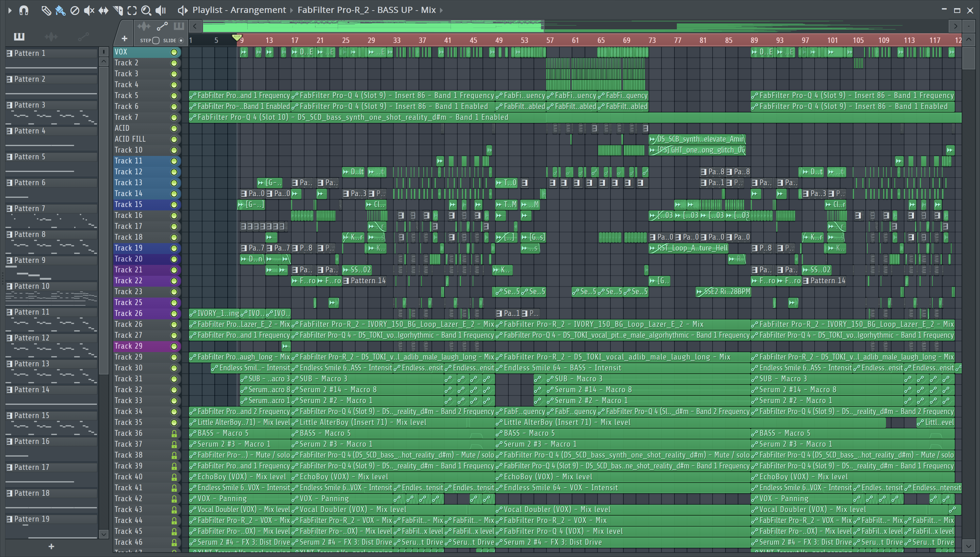Select Pattern 10 in the picker
This screenshot has height=557, width=980.
pyautogui.click(x=32, y=286)
